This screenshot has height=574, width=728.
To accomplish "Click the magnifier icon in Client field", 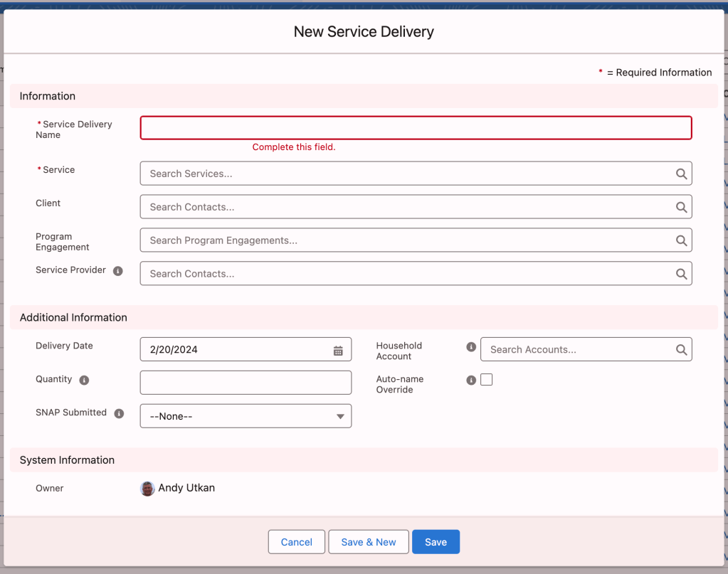I will 681,207.
